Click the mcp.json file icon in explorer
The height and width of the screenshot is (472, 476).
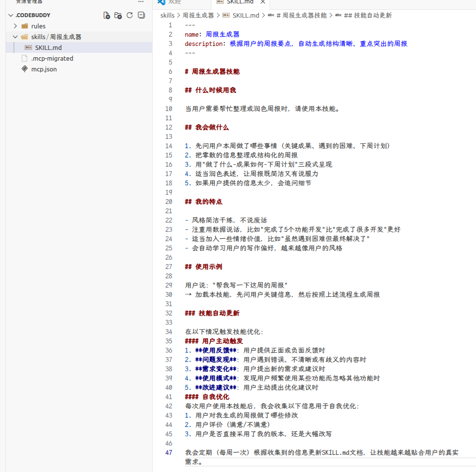pos(25,69)
